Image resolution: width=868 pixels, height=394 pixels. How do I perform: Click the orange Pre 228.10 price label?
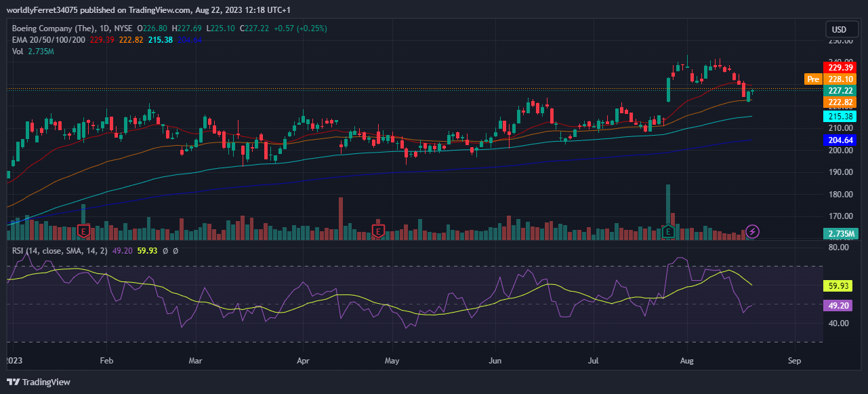coord(830,79)
